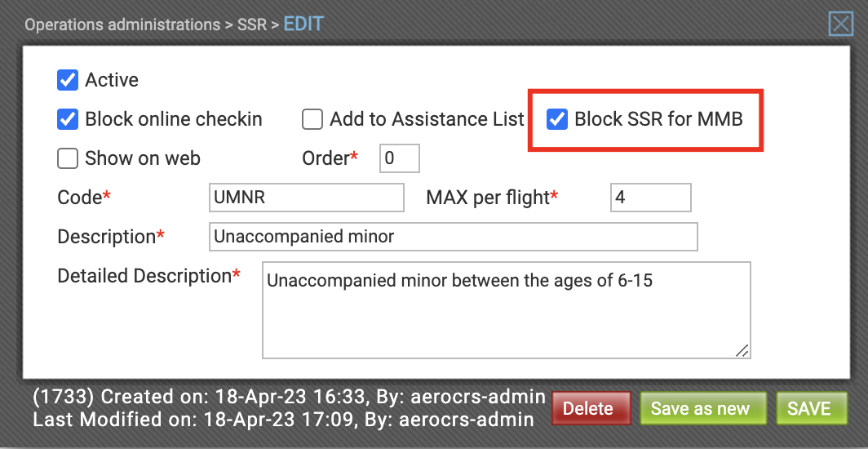Screen dimensions: 868x449
Task: Click inside the Detailed Description textarea
Action: pos(507,310)
